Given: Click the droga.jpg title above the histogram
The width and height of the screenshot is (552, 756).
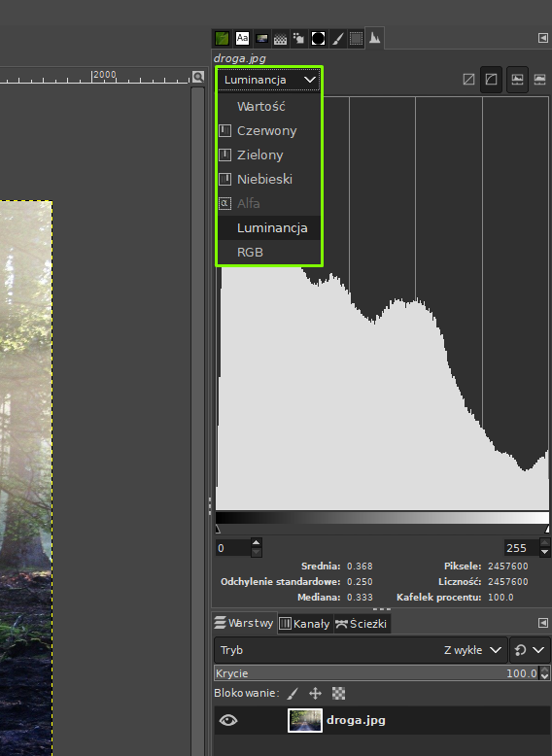Looking at the screenshot, I should tap(240, 58).
